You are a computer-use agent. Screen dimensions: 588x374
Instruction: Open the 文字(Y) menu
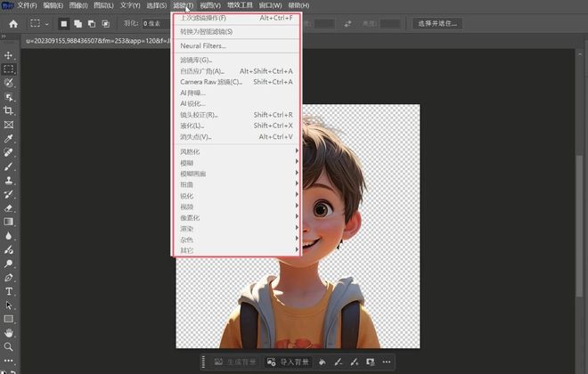coord(130,5)
